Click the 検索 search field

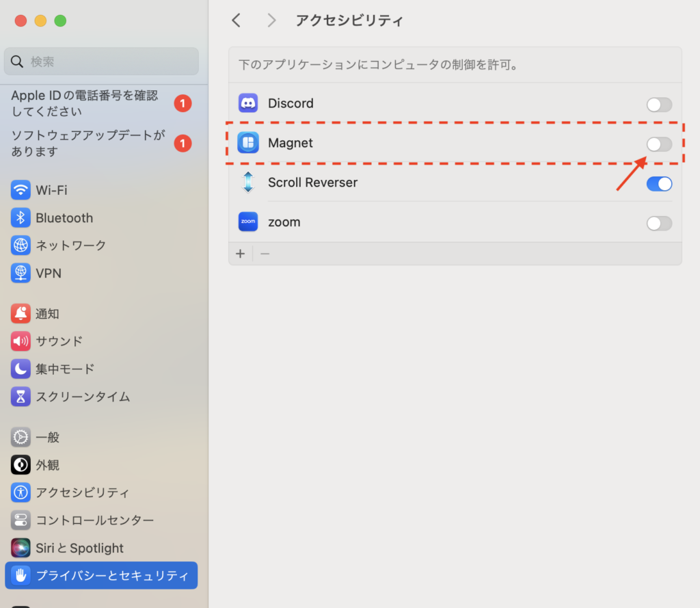(x=101, y=62)
